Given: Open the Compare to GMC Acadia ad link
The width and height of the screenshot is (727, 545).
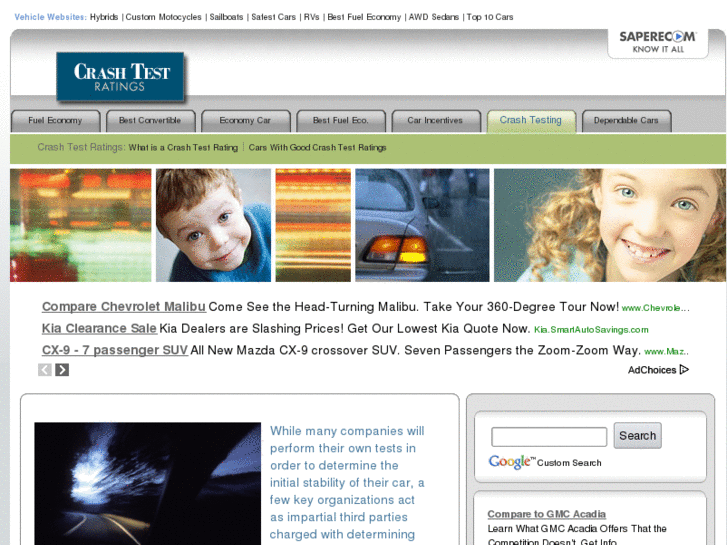Looking at the screenshot, I should 547,514.
